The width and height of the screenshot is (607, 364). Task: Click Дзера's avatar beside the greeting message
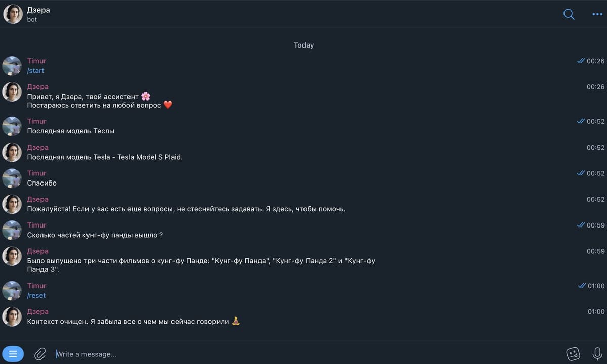(x=12, y=92)
